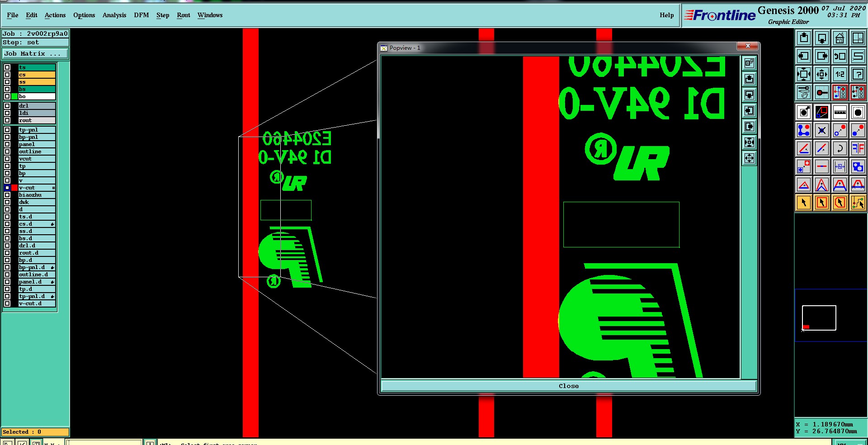Click the polygon select arrow icon
Viewport: 868px width, 445px height.
point(840,203)
